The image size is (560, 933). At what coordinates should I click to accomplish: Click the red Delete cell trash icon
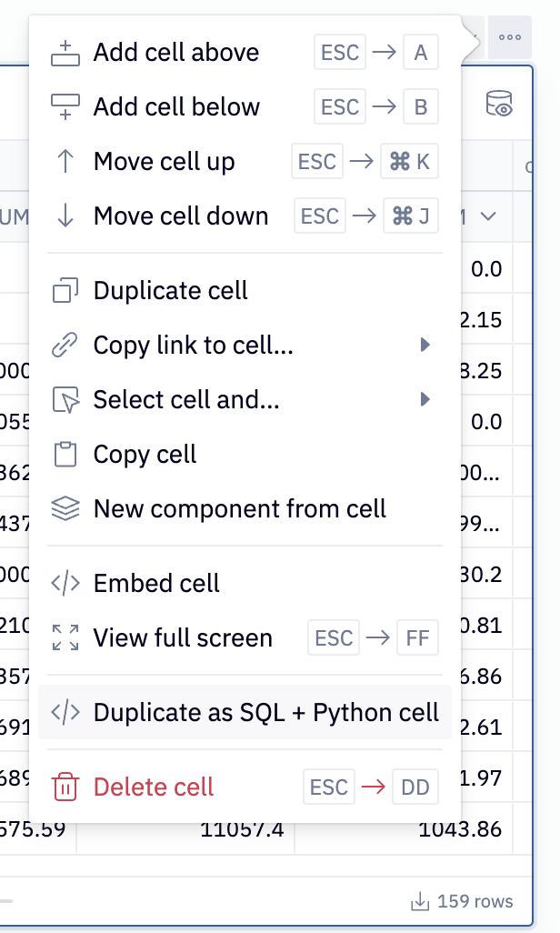point(65,787)
